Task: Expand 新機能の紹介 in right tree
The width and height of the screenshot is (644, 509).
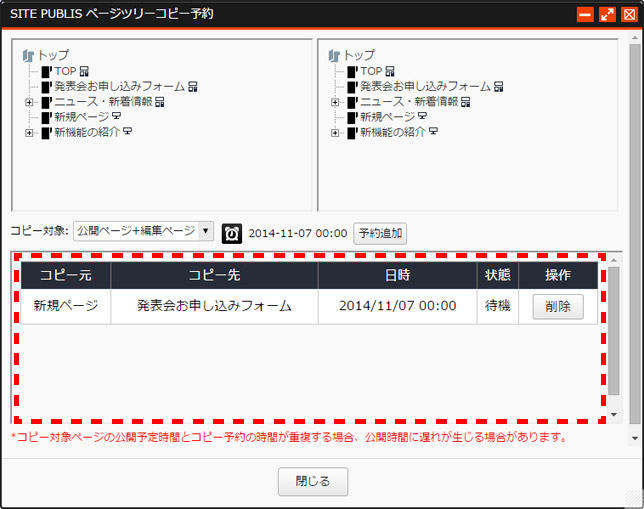Action: (335, 133)
